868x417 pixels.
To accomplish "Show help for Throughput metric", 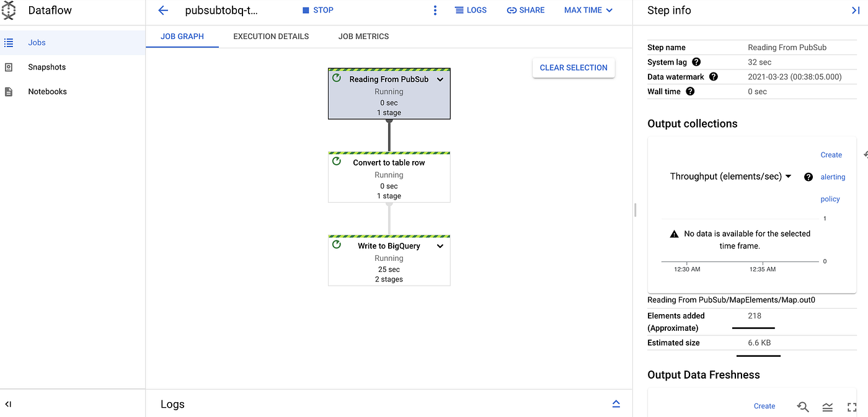I will (x=808, y=177).
